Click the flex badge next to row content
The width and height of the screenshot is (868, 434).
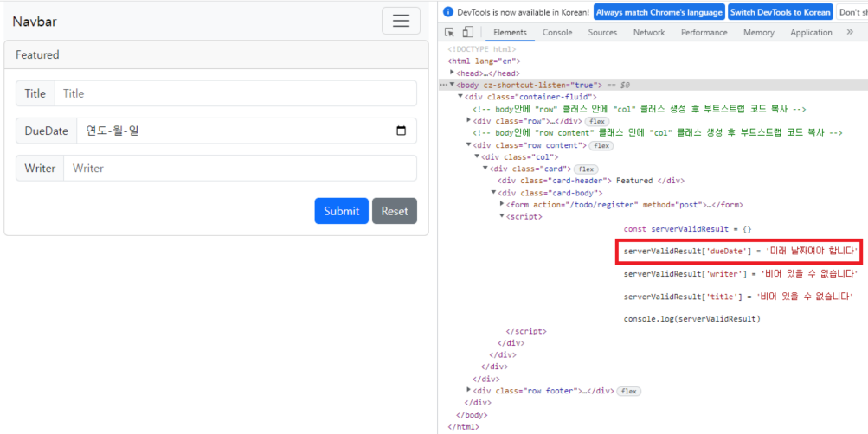coord(601,146)
